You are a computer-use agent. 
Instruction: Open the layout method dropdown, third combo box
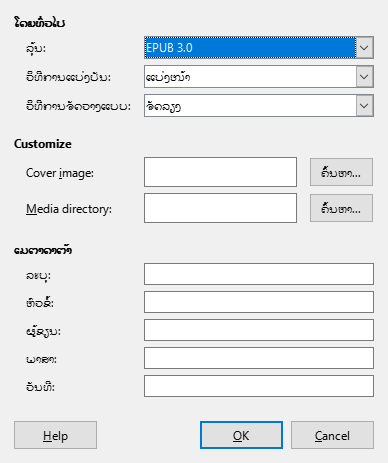pyautogui.click(x=259, y=106)
